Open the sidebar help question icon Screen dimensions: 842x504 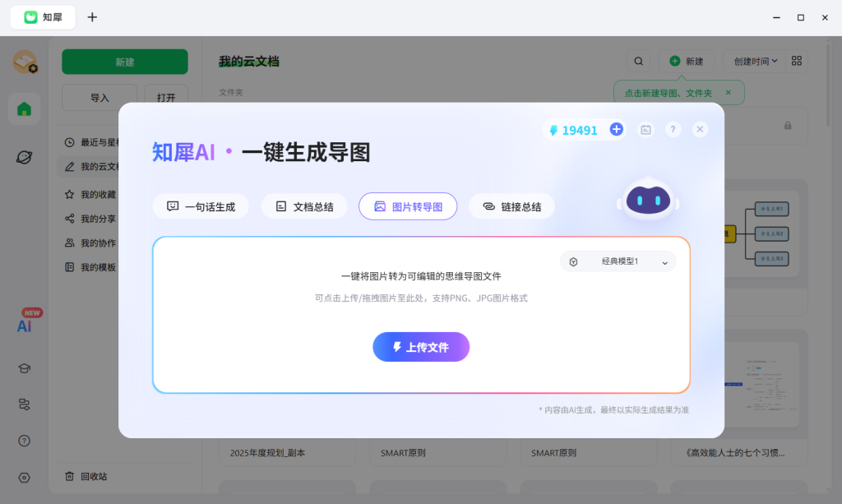coord(24,441)
